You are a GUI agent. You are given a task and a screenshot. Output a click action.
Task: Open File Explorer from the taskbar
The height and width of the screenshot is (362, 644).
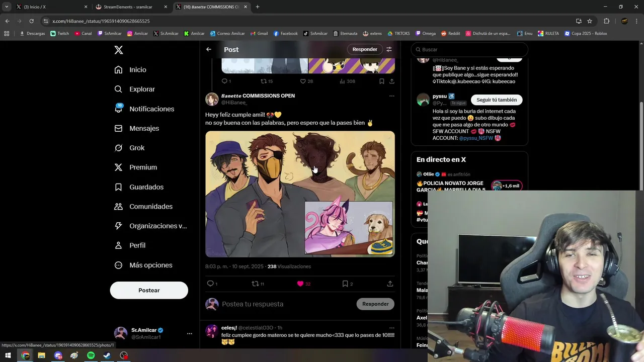tap(41, 355)
